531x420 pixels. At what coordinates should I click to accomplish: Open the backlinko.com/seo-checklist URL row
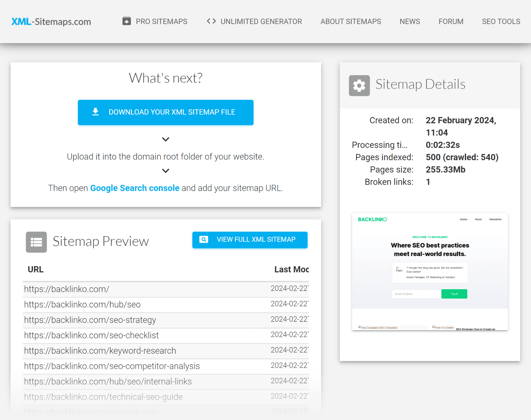pos(91,335)
